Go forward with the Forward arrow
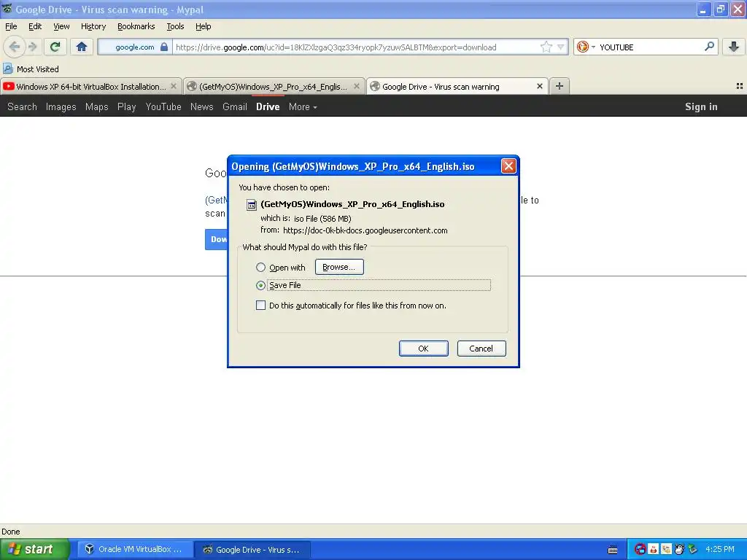 coord(33,47)
